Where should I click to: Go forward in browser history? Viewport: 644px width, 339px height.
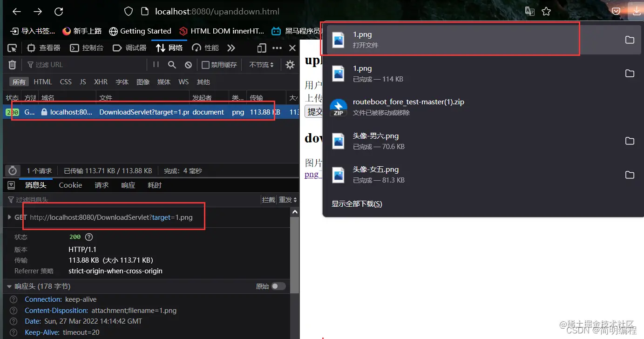click(x=38, y=12)
